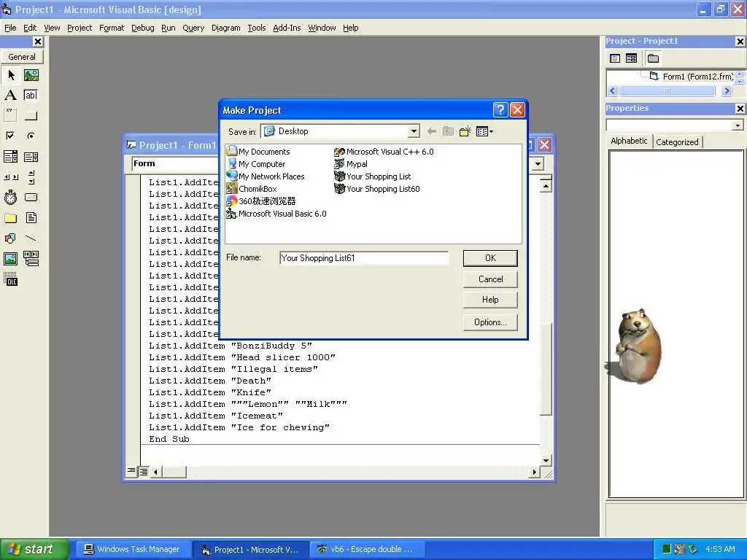Select the OptionButton tool in toolbox
747x560 pixels.
pos(31,136)
